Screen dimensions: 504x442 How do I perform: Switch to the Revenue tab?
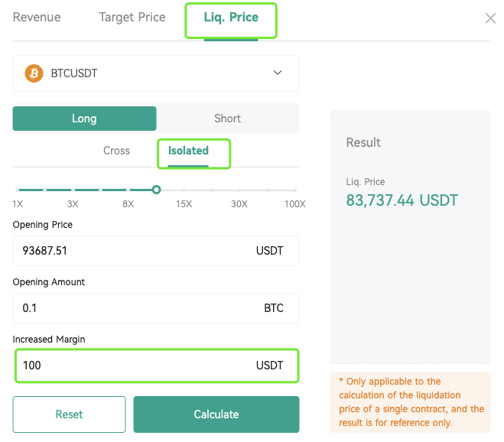pyautogui.click(x=37, y=18)
